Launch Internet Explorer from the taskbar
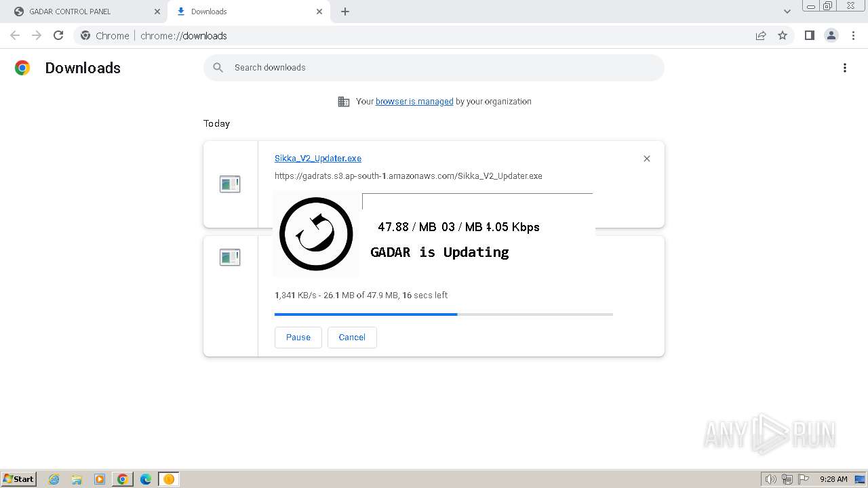 coord(54,479)
